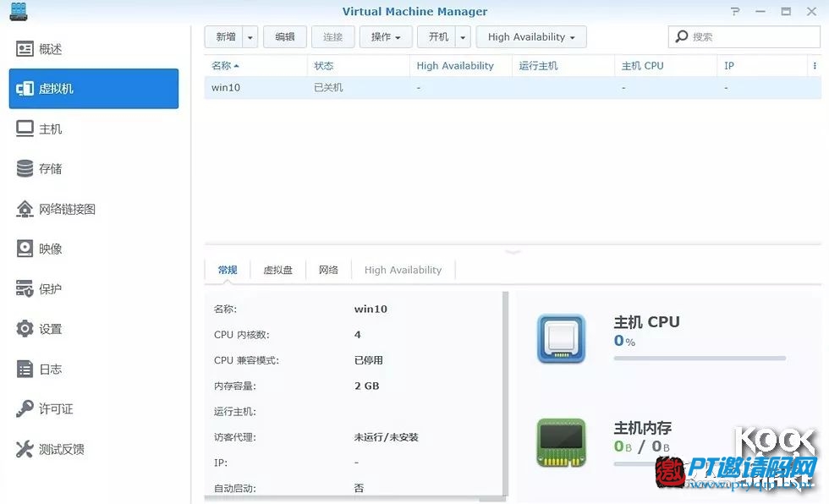Click the 概述 overview icon in sidebar
Image resolution: width=829 pixels, height=504 pixels.
(25, 49)
